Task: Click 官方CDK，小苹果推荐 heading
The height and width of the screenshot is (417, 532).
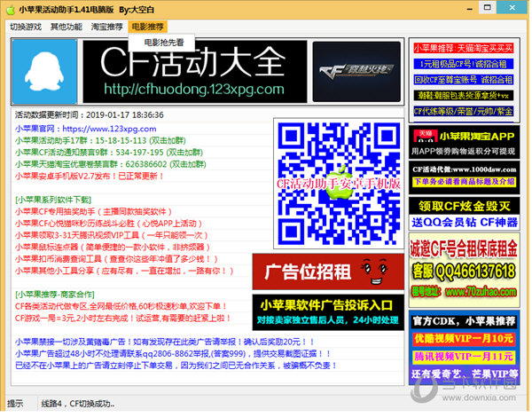Action: click(464, 321)
